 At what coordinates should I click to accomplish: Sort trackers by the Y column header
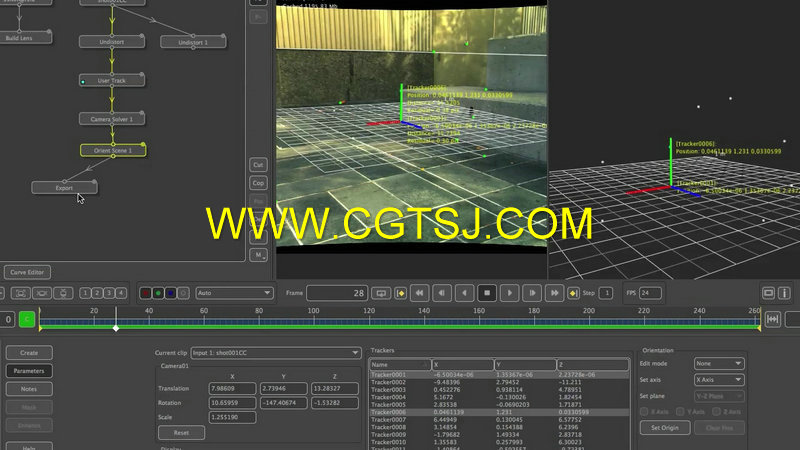(x=526, y=365)
